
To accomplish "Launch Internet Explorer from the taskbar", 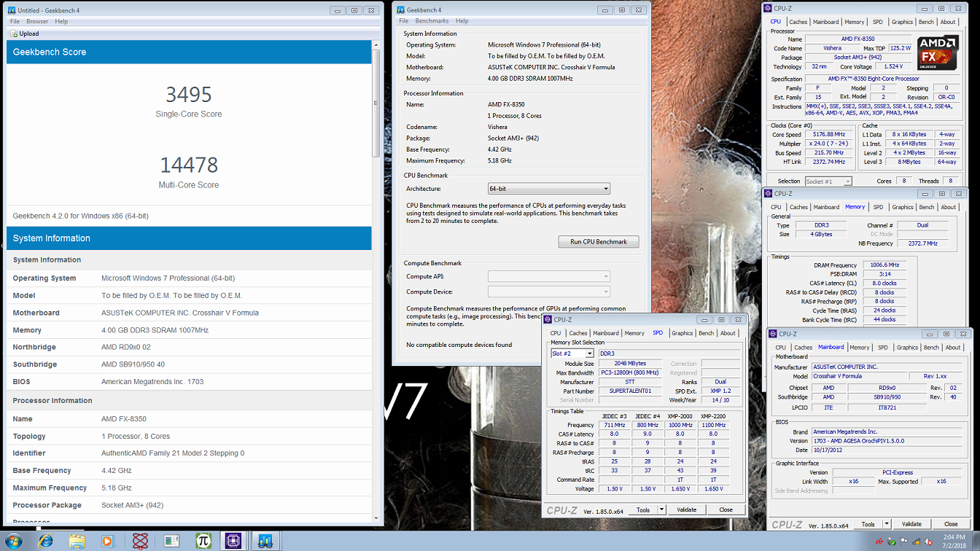I will pos(46,541).
